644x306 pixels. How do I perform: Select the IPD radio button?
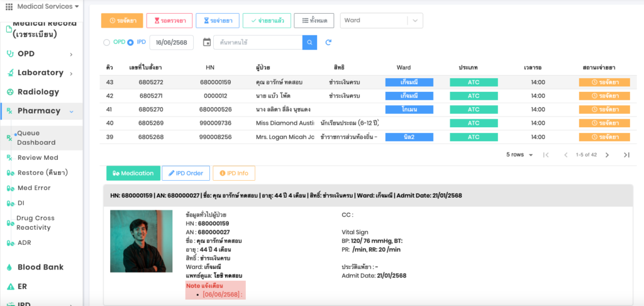point(131,42)
